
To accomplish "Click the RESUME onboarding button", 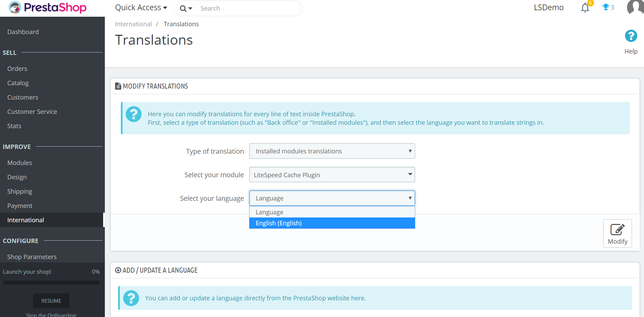I will coord(51,301).
